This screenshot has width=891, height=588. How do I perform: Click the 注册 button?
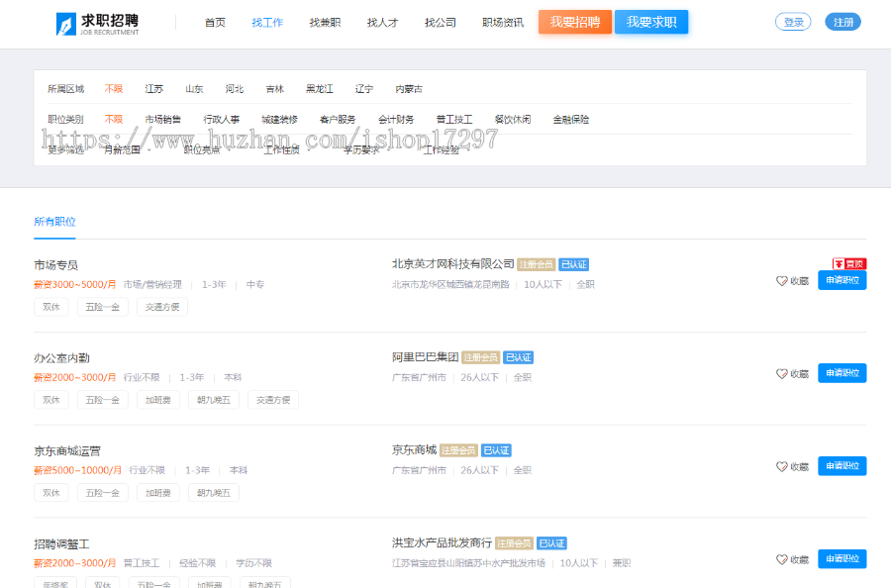pos(843,22)
